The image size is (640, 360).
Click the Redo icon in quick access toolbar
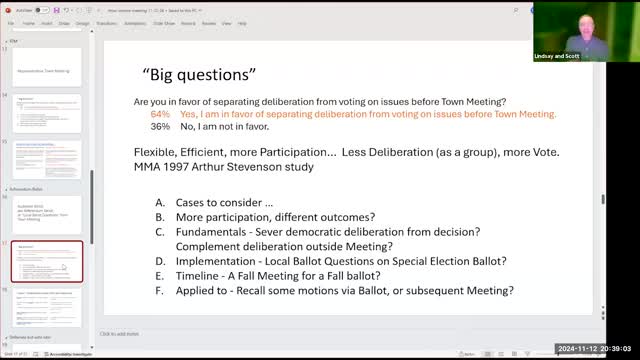[79, 10]
